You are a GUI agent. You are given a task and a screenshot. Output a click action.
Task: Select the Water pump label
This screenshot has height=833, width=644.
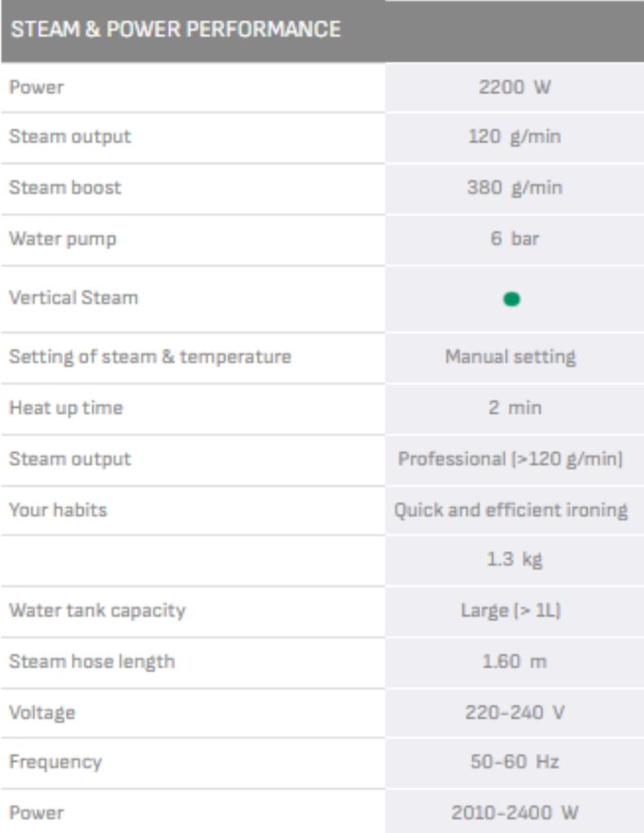click(x=63, y=239)
